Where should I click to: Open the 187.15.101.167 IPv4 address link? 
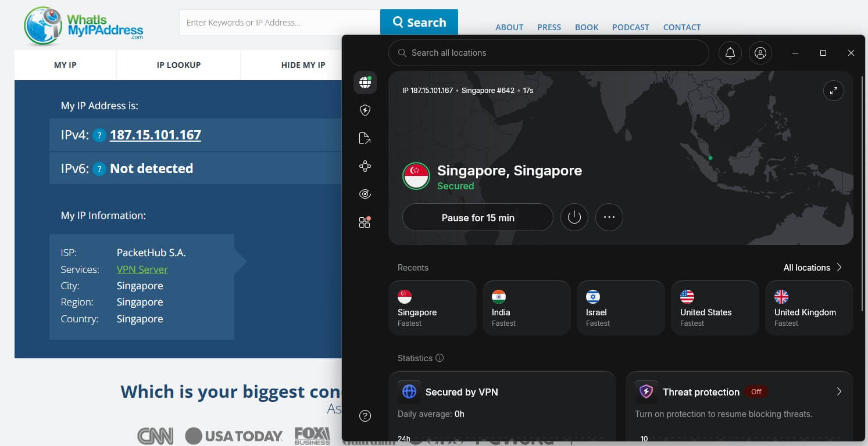click(155, 135)
